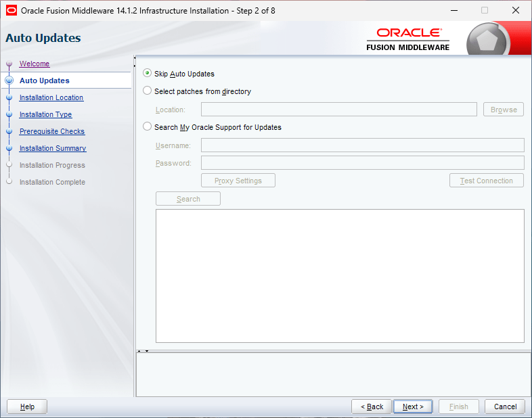
Task: Click the Welcome step bullet icon
Action: point(9,64)
